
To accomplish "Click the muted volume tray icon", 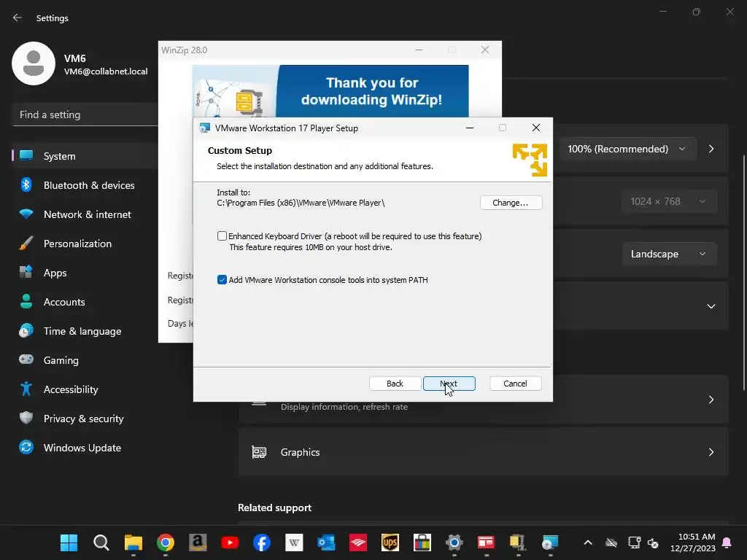I will click(x=653, y=542).
